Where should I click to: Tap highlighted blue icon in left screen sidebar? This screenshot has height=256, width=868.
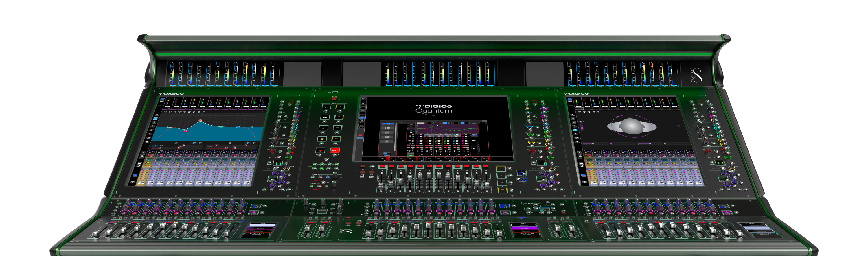coord(155,119)
